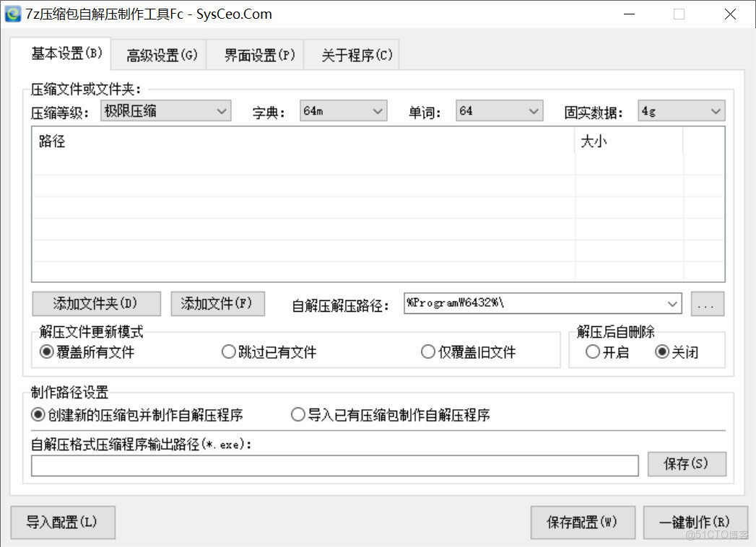Enable 开启 under 解压后自删除
Viewport: 756px width, 547px height.
(x=593, y=351)
